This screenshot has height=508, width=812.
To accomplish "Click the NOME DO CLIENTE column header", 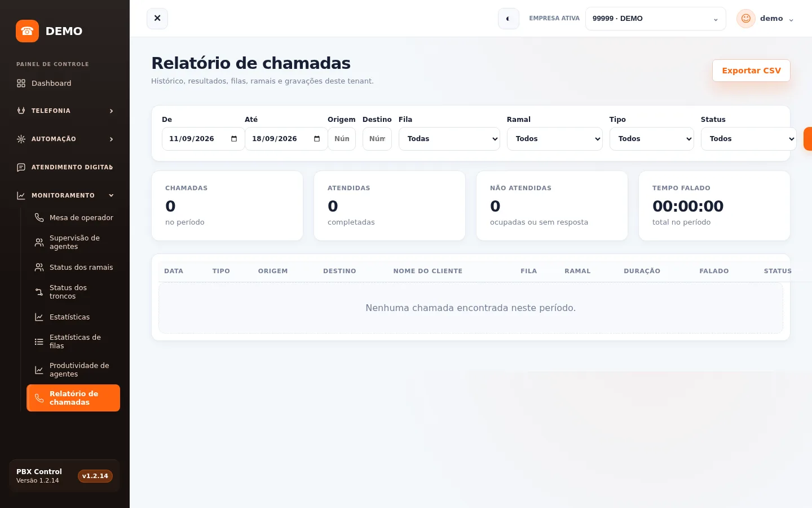I will coord(428,271).
